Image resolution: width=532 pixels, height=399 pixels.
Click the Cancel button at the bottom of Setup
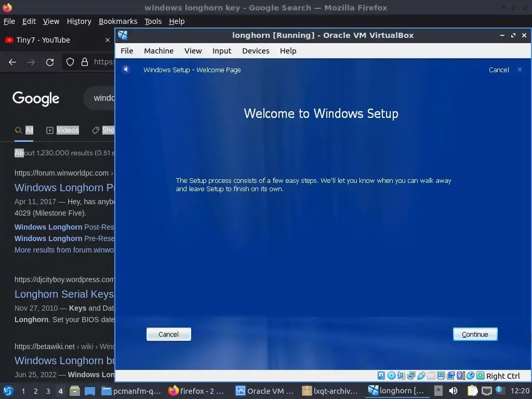(169, 334)
